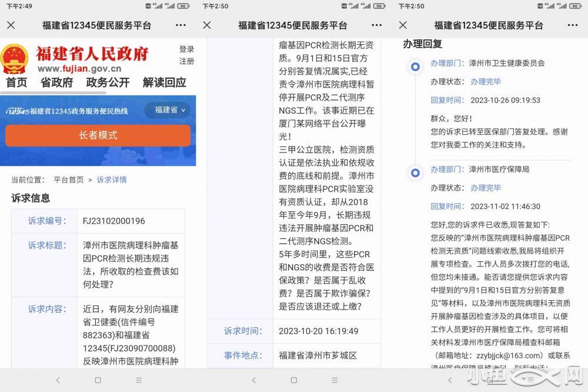Go to the 解读回应 tab

coord(164,82)
